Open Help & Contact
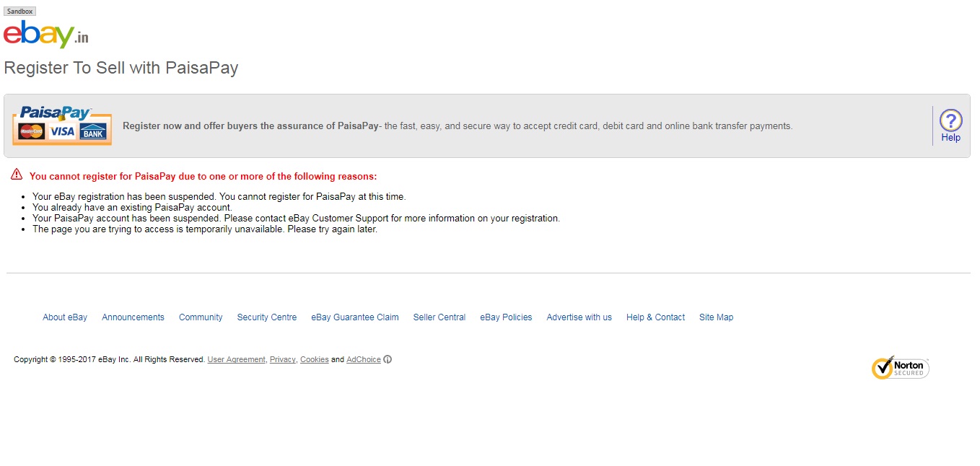The height and width of the screenshot is (466, 980). pos(655,317)
